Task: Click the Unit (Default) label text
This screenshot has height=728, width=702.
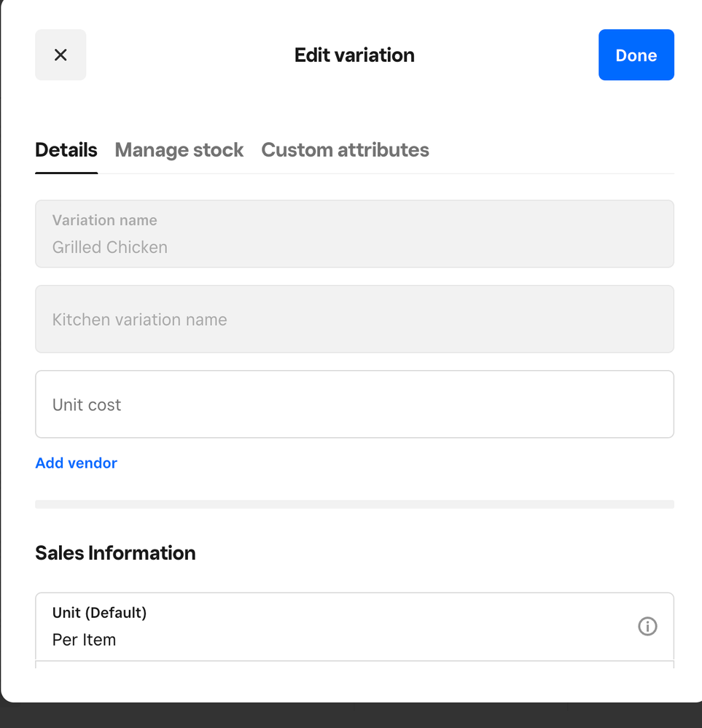Action: point(100,613)
